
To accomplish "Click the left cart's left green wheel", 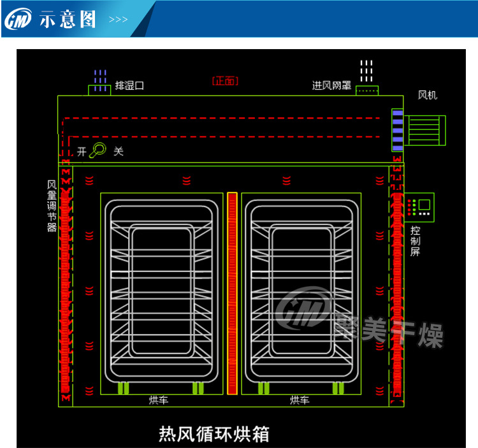I will (x=123, y=388).
